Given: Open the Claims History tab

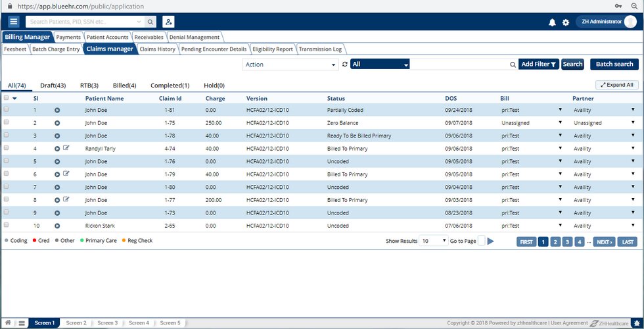Looking at the screenshot, I should [158, 49].
